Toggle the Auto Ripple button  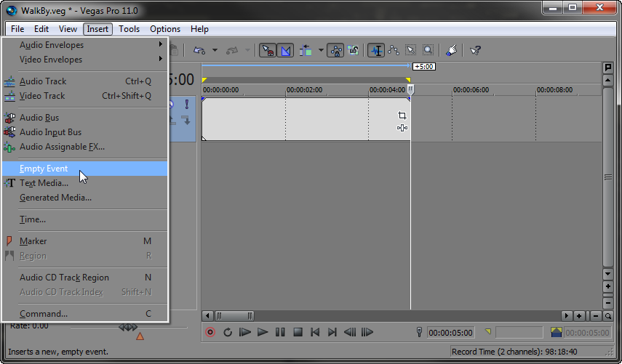point(306,50)
